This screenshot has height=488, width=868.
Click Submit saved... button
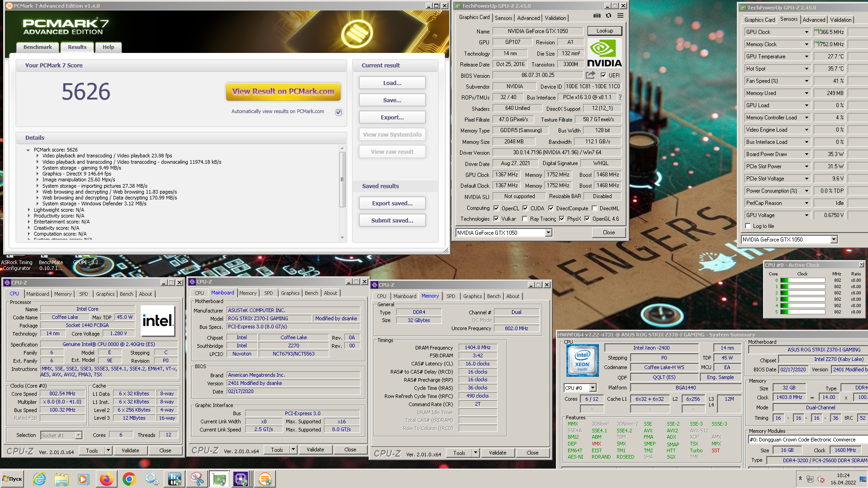[x=392, y=221]
